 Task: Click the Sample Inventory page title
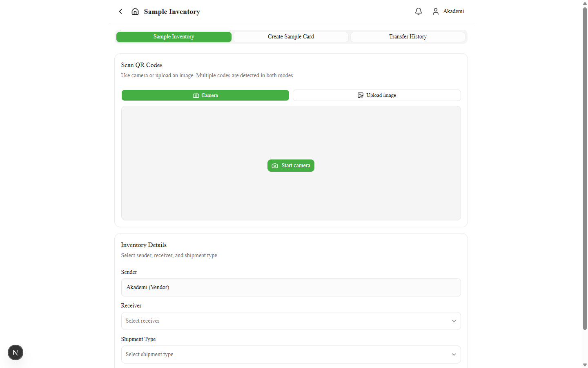172,11
